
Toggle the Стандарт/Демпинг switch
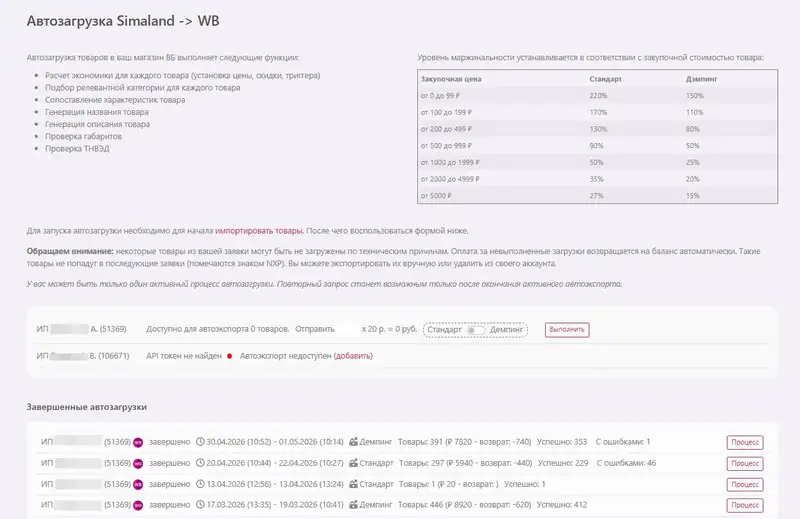(x=476, y=330)
